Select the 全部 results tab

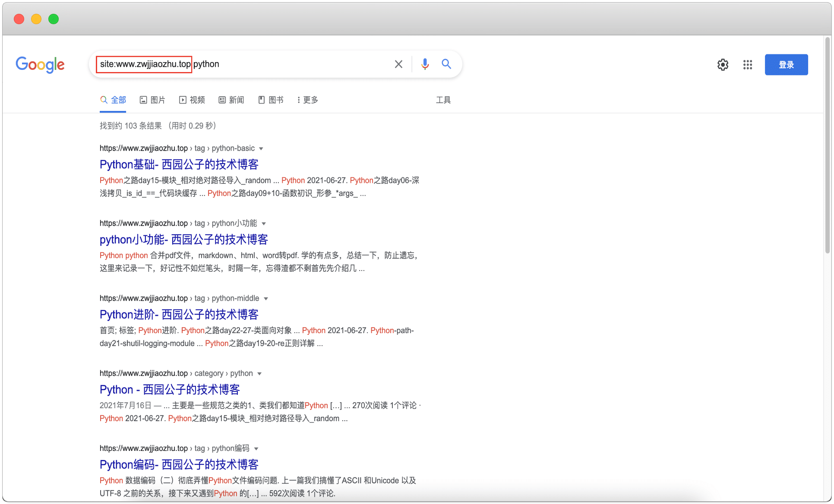coord(113,100)
